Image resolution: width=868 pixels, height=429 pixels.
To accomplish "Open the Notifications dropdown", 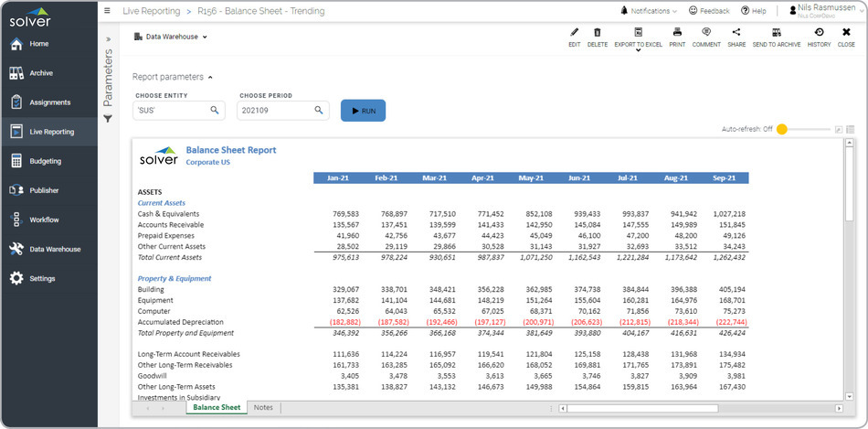I will click(x=649, y=11).
